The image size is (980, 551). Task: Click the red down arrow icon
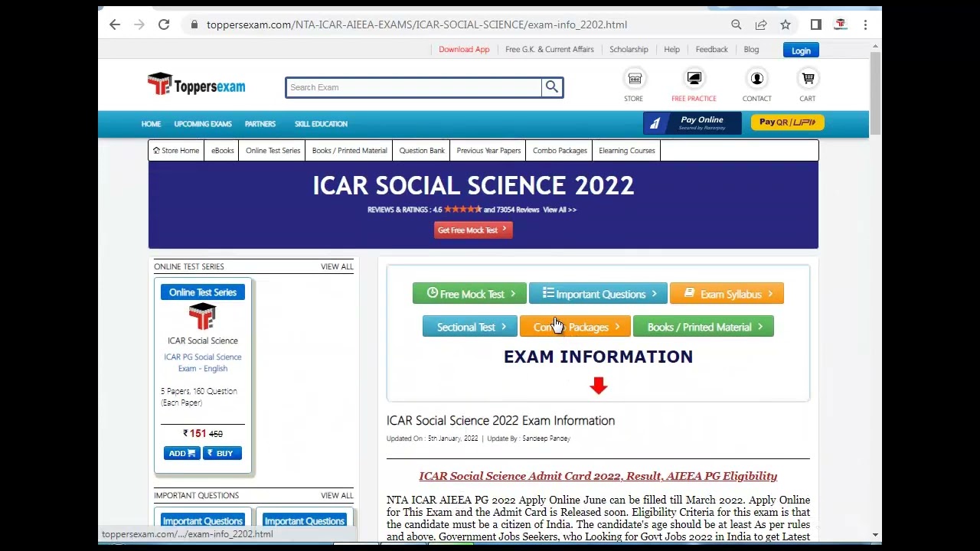599,386
